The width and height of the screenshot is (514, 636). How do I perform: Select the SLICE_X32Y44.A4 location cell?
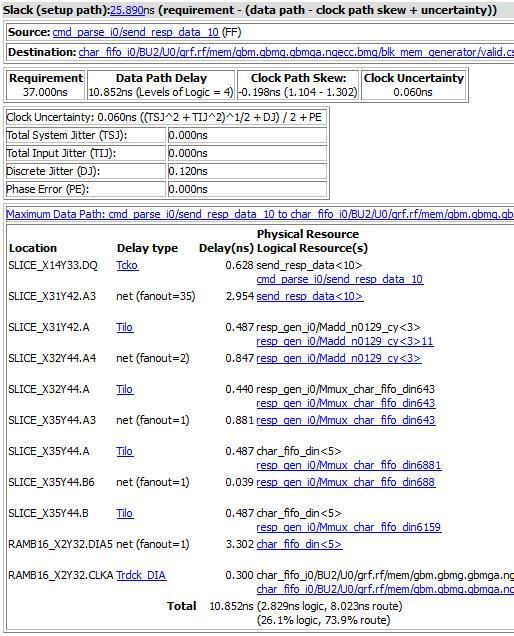[x=52, y=359]
